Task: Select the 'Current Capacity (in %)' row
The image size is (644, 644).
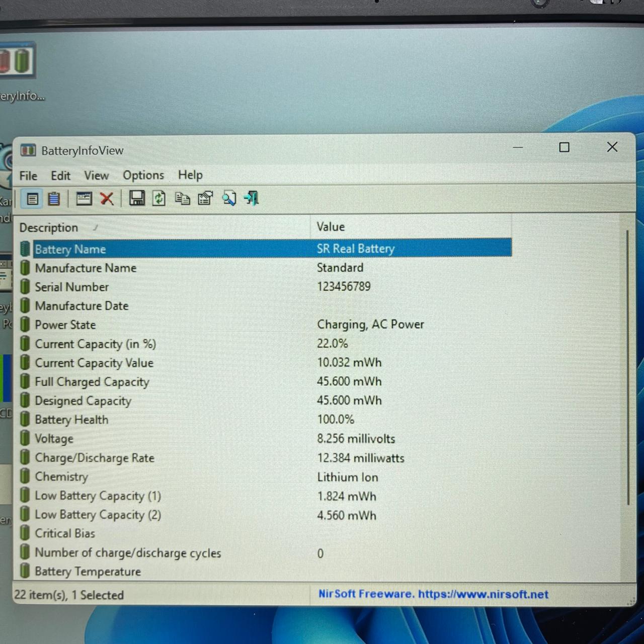Action: pos(266,344)
